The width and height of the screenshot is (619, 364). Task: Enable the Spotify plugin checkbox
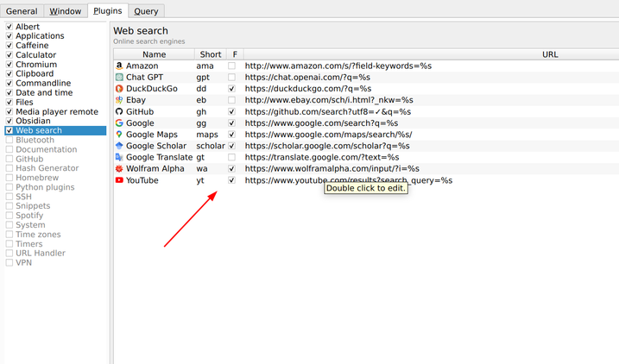pos(9,216)
